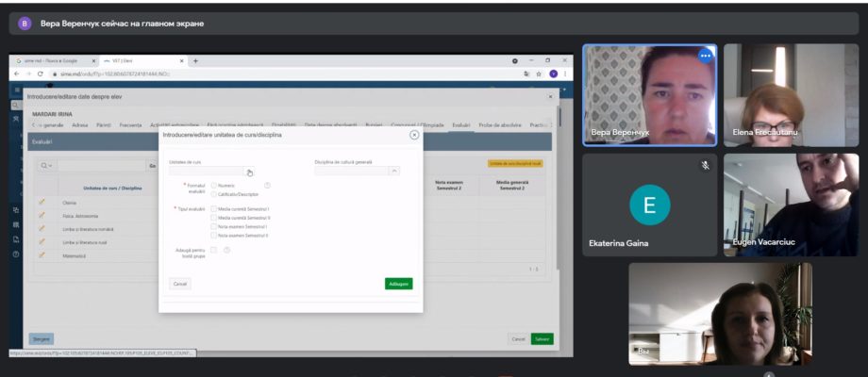Check Nota examen Semestrul II
Image resolution: width=868 pixels, height=377 pixels.
[x=213, y=236]
